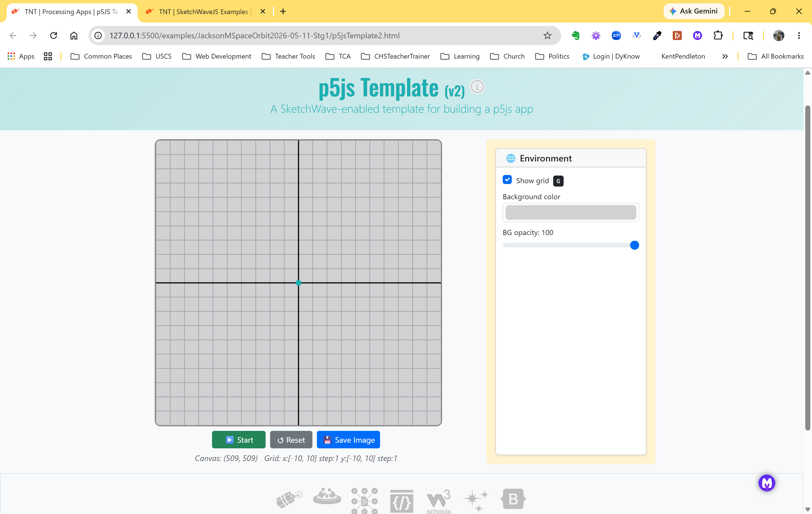Click the purple M extension in toolbar
Screen dimensions: 812x514
(697, 36)
